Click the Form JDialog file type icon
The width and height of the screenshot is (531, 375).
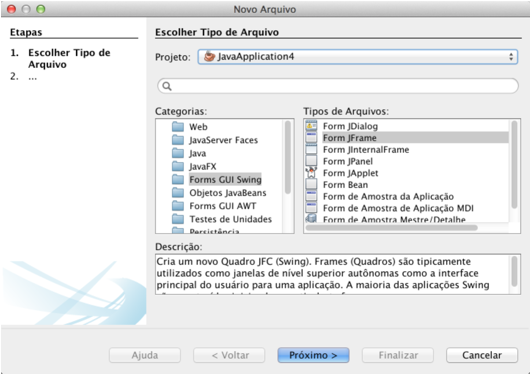click(x=311, y=126)
